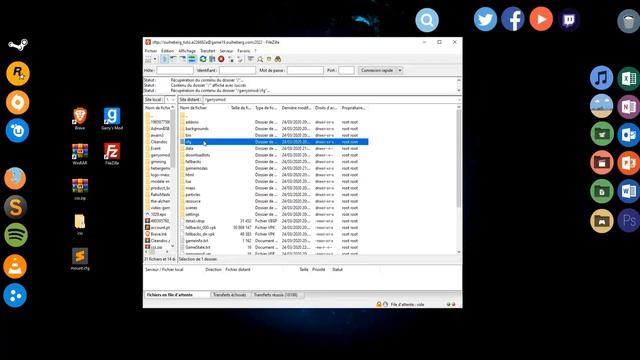Click the disconnect from server icon
Viewport: 640px width, 360px height.
coord(231,59)
